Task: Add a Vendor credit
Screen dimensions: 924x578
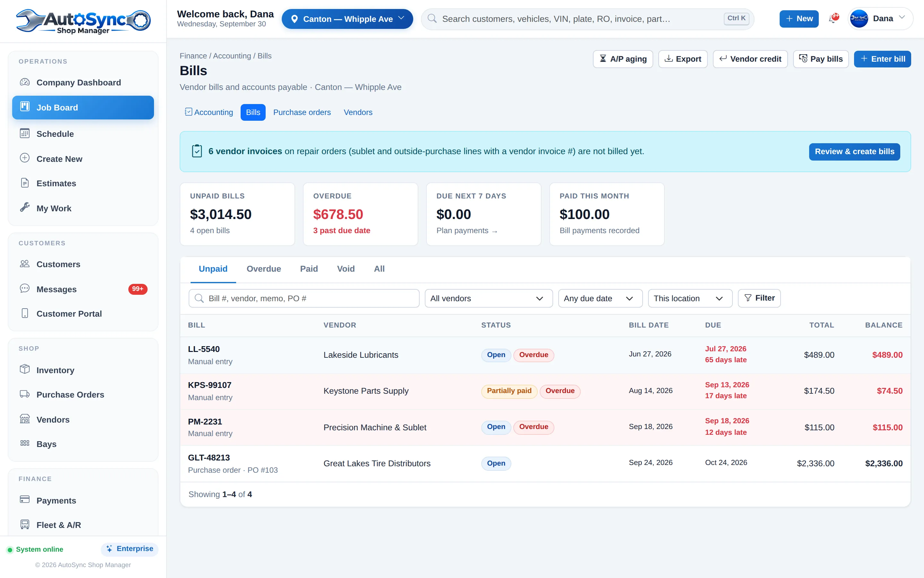Action: click(750, 59)
